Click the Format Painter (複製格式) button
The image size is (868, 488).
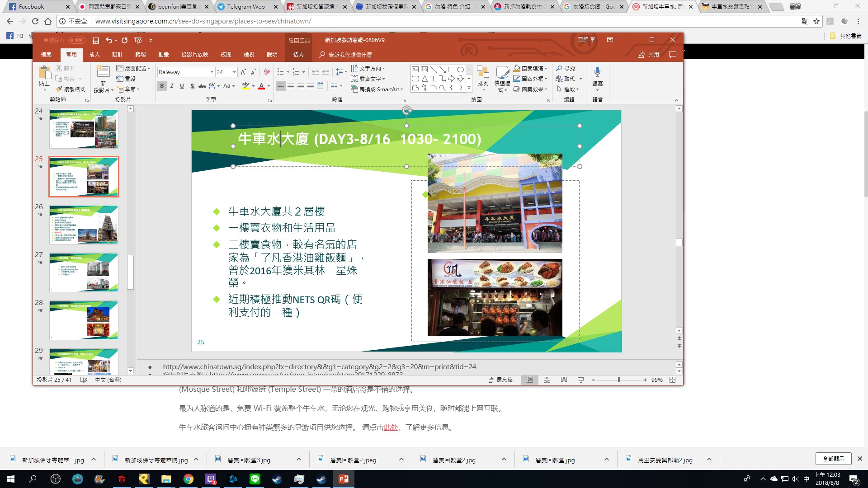(71, 89)
